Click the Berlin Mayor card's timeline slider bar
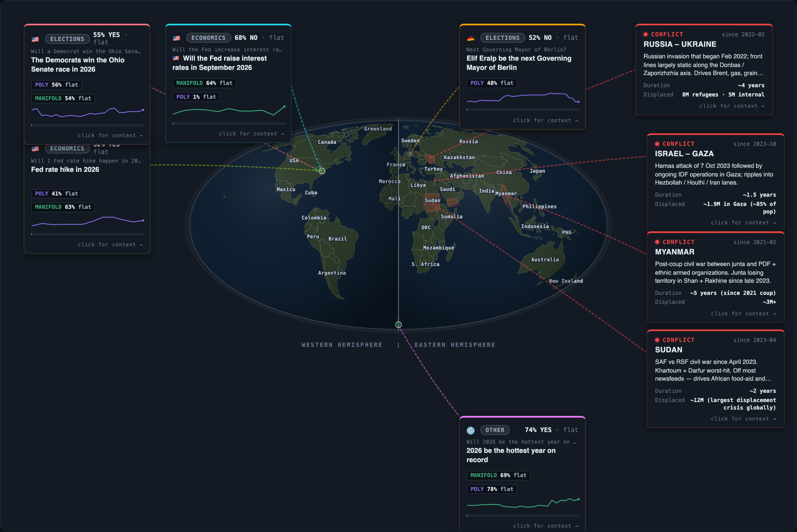 523,109
